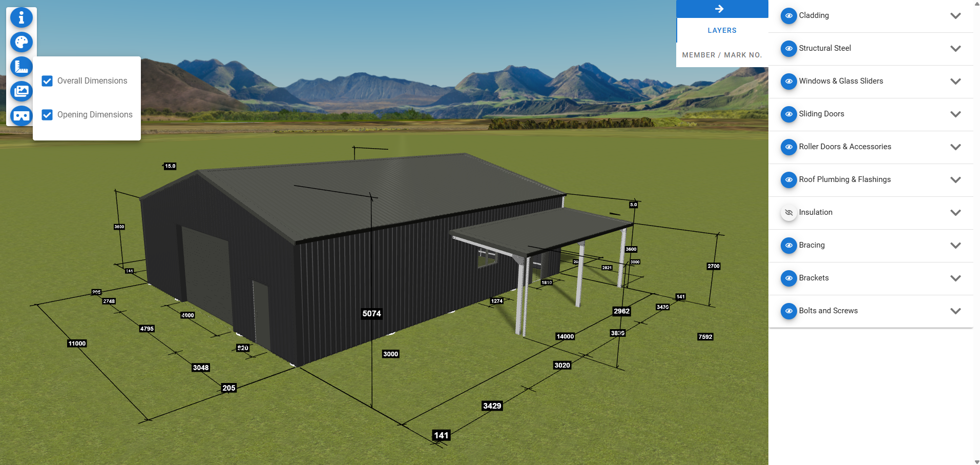
Task: Click the Opening Dimensions label text
Action: (95, 115)
